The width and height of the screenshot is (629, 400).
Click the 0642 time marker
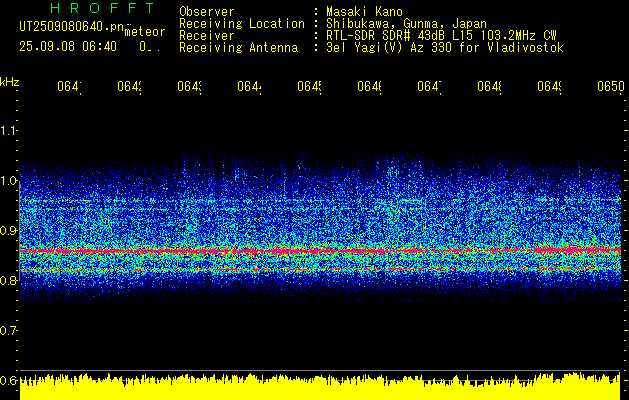130,86
